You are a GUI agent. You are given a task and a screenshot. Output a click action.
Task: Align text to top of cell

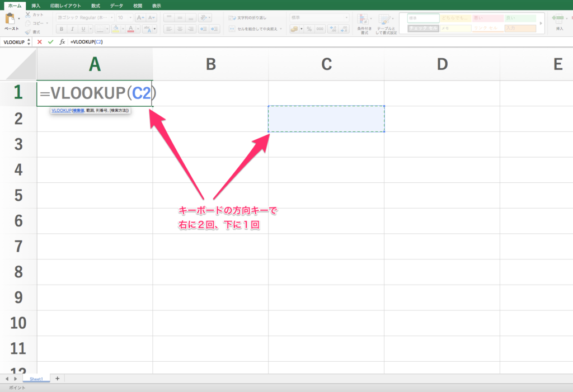169,17
